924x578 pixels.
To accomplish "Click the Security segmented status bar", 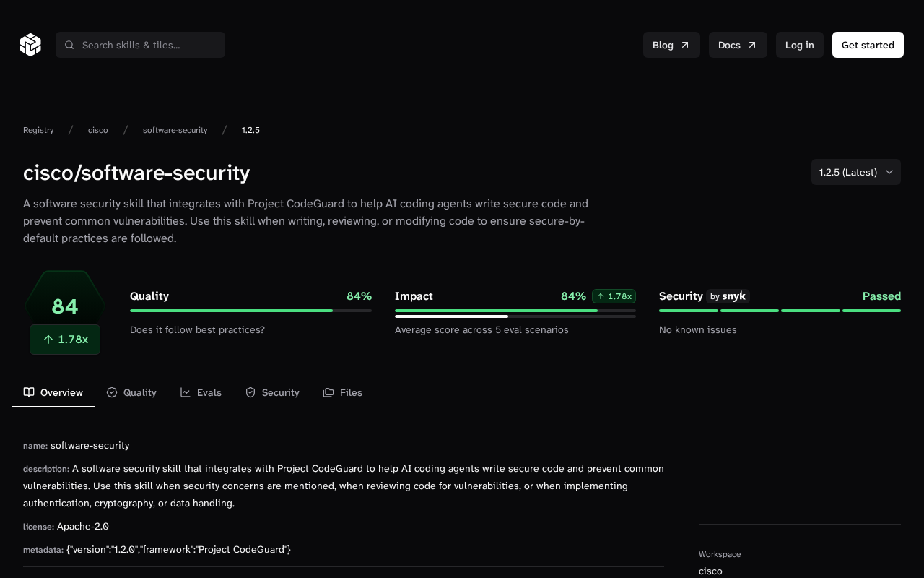I will (x=780, y=311).
